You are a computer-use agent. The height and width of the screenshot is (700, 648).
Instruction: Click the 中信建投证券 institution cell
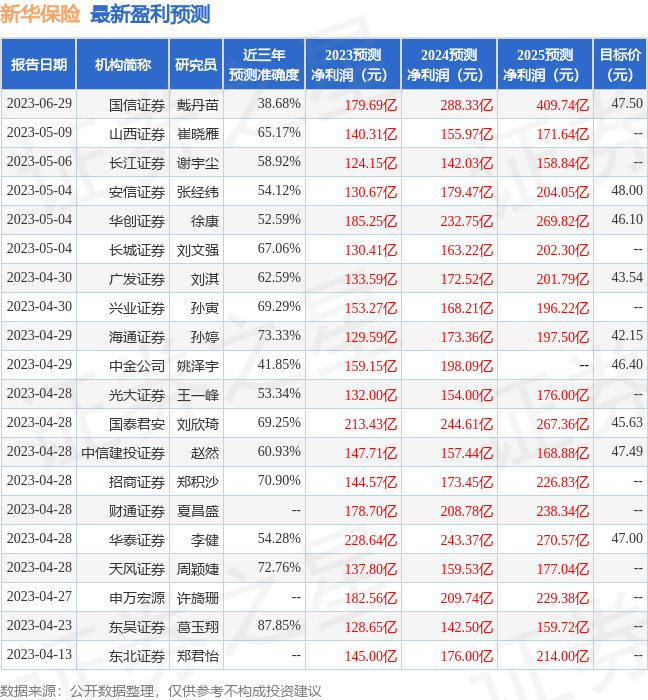point(123,454)
